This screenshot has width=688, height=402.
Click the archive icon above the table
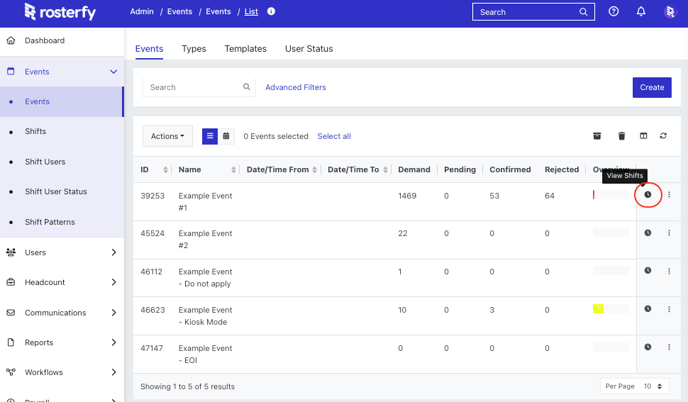pyautogui.click(x=597, y=136)
